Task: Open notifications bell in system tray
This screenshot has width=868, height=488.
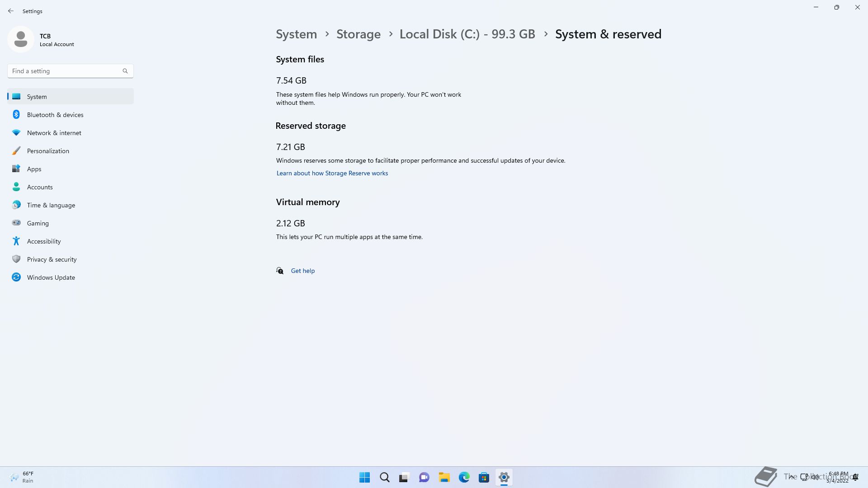Action: [855, 477]
